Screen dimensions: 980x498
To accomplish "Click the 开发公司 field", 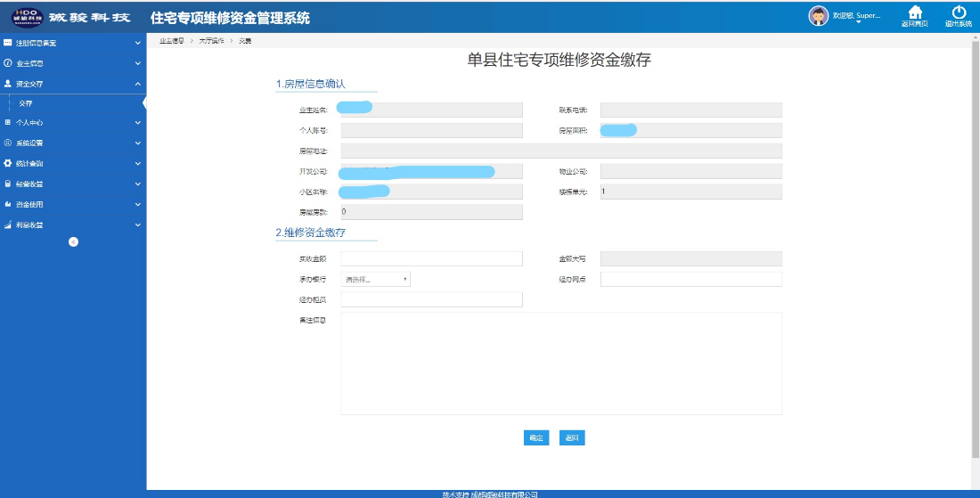I will click(431, 171).
